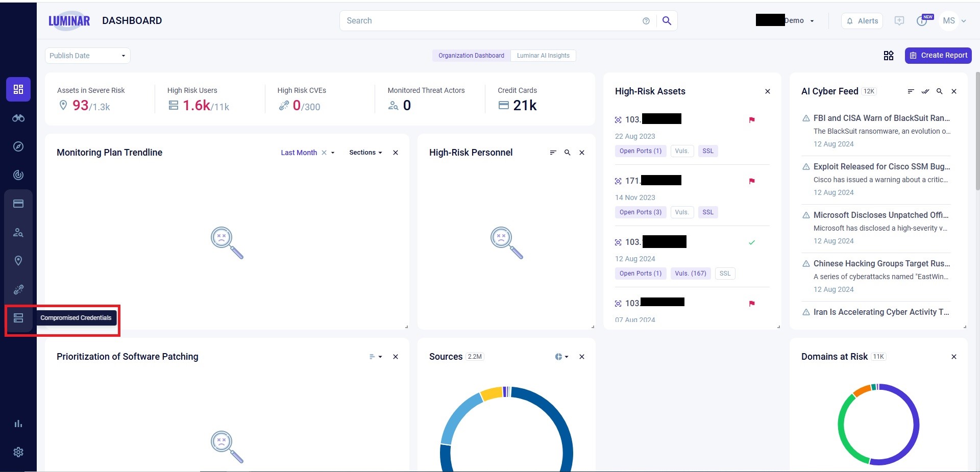Open the bar chart reports icon in sidebar
The height and width of the screenshot is (472, 980).
click(18, 424)
